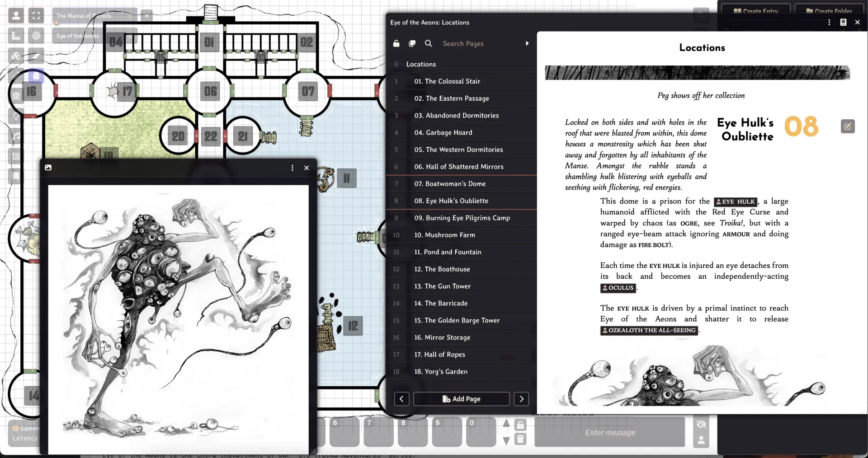Open the journal window three-dot menu
The width and height of the screenshot is (868, 458).
pyautogui.click(x=829, y=22)
